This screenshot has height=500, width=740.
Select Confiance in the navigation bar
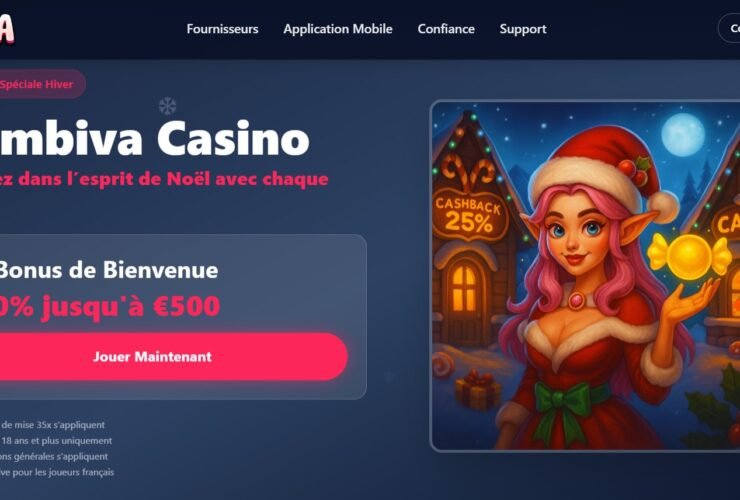[x=446, y=29]
